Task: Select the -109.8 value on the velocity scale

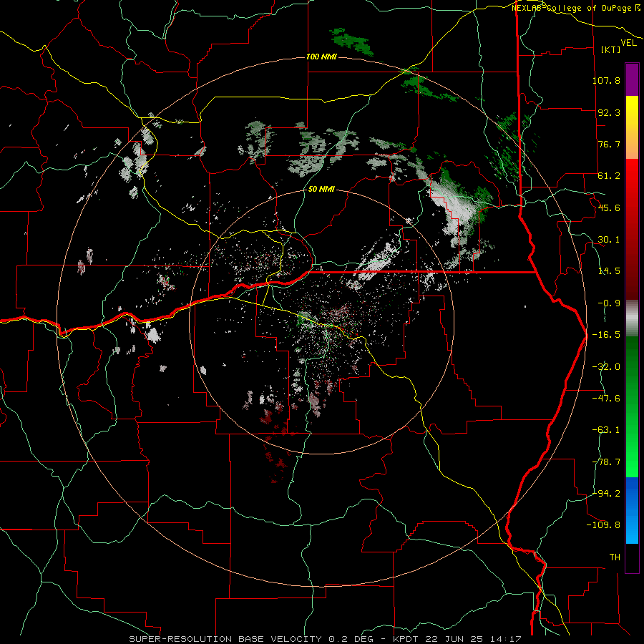Action: pyautogui.click(x=604, y=525)
